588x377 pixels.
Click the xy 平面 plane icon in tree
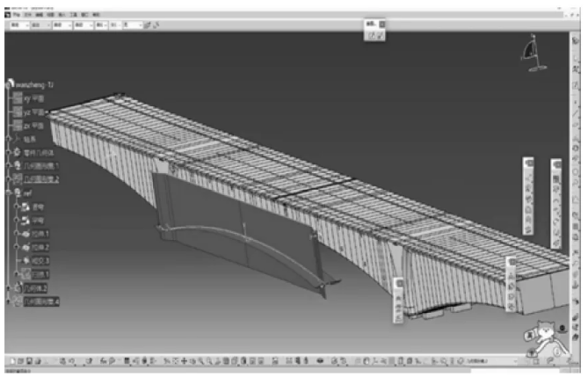coord(18,98)
